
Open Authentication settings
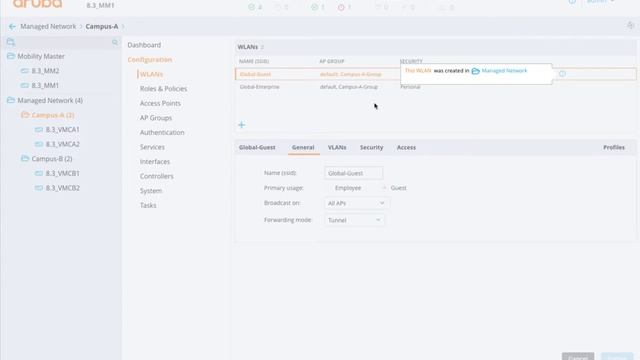(162, 133)
